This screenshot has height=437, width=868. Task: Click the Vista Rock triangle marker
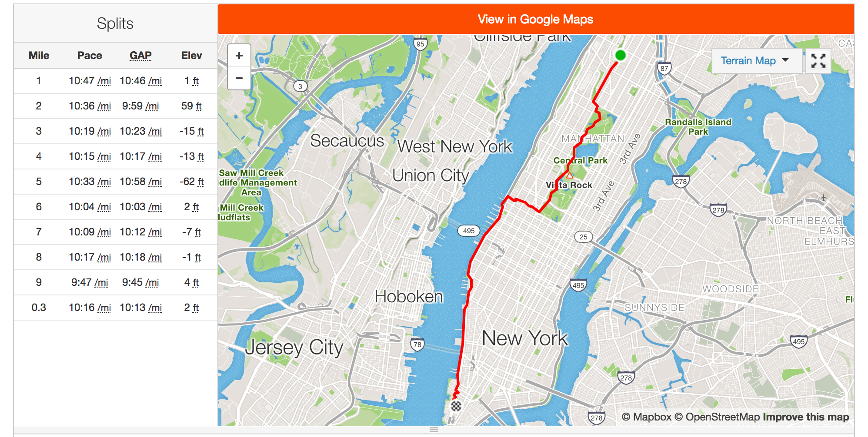point(569,175)
